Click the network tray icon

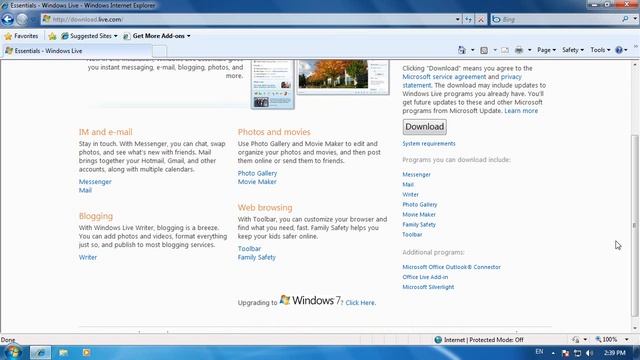coord(578,353)
